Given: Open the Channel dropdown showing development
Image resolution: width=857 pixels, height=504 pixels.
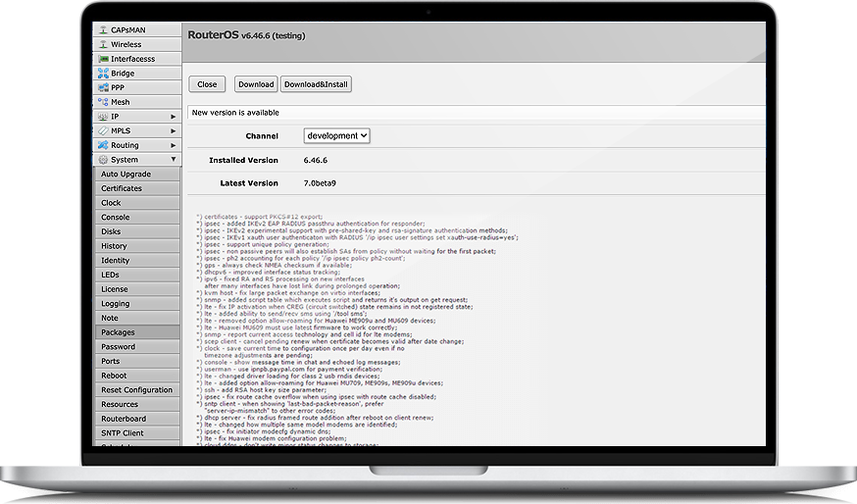Looking at the screenshot, I should [336, 135].
